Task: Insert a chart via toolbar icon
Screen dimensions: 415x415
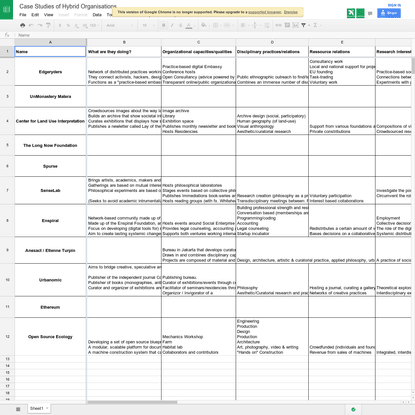Action: 295,25
